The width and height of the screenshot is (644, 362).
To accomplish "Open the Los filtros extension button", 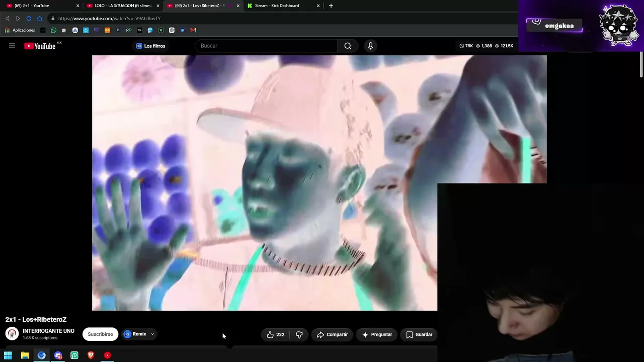I will point(150,46).
